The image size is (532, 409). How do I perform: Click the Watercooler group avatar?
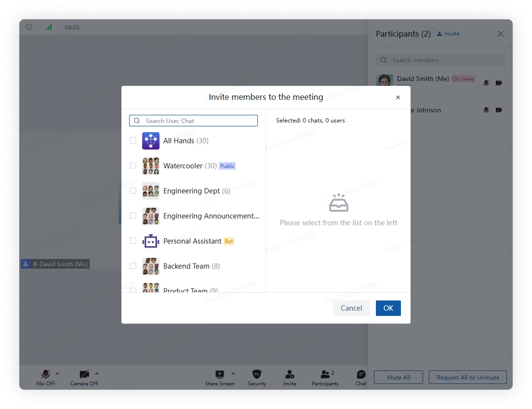151,166
